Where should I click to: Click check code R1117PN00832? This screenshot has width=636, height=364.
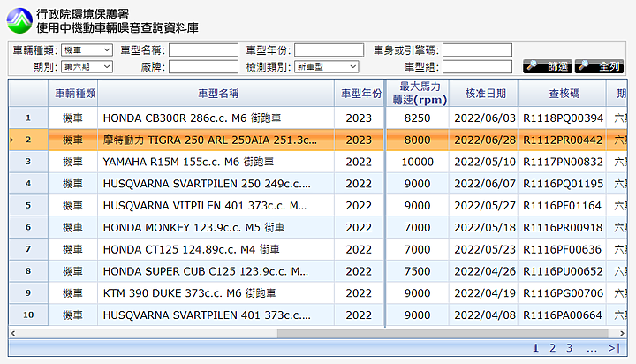563,162
